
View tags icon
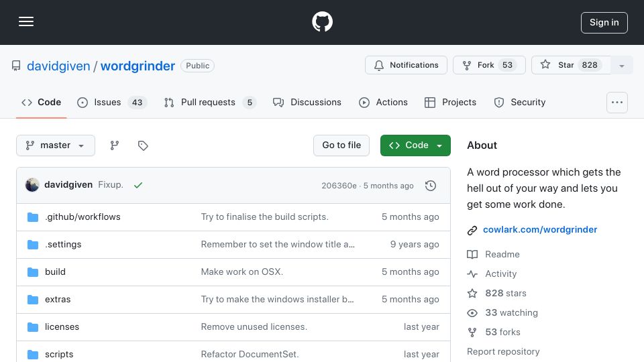click(x=143, y=145)
